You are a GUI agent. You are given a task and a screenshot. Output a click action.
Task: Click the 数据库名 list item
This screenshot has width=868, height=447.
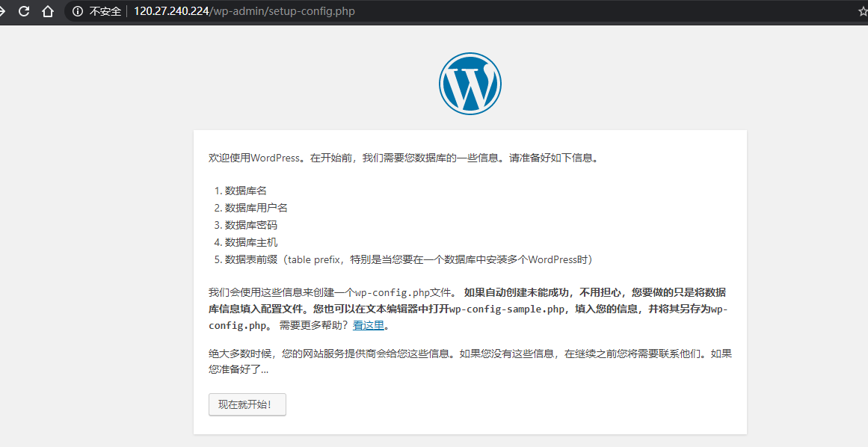[x=246, y=191]
